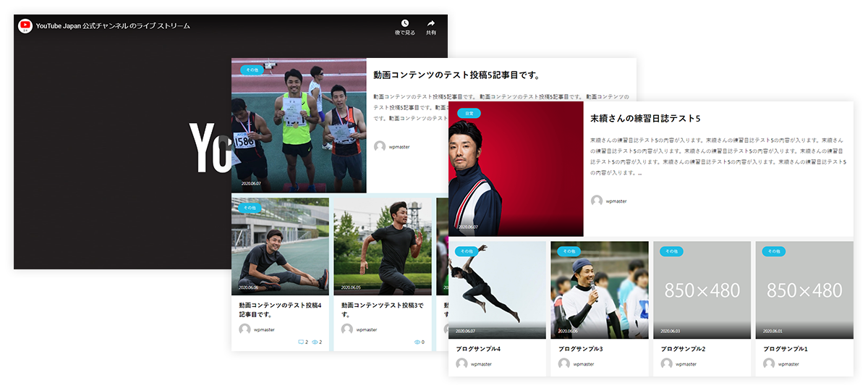Open the 動画コンテンツのテスト投稿4記事目です。 card title
This screenshot has height=391, width=868.
[x=280, y=310]
